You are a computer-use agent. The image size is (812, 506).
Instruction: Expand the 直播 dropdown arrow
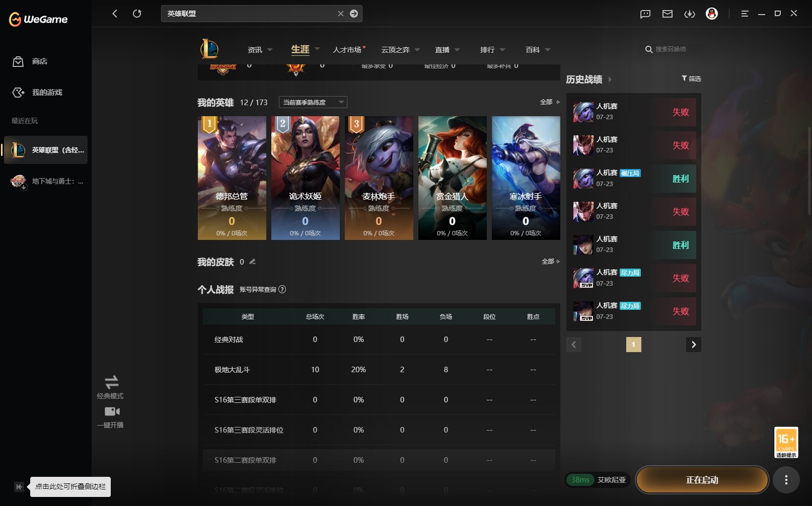coord(457,50)
